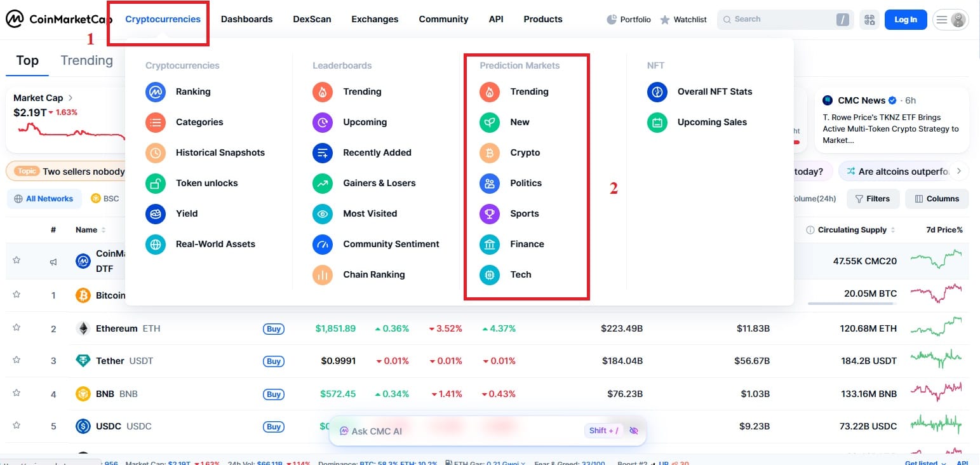Click the Overall NFT Stats icon
Image resolution: width=980 pixels, height=465 pixels.
pos(657,91)
